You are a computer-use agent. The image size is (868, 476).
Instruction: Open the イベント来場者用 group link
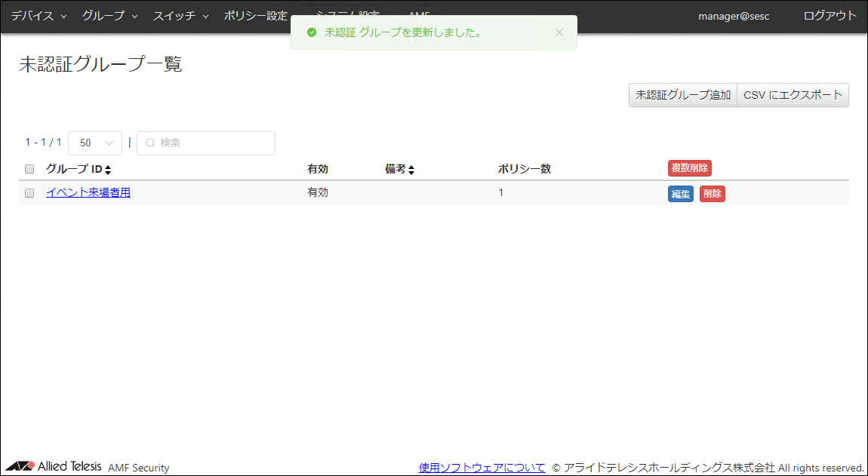pos(88,192)
